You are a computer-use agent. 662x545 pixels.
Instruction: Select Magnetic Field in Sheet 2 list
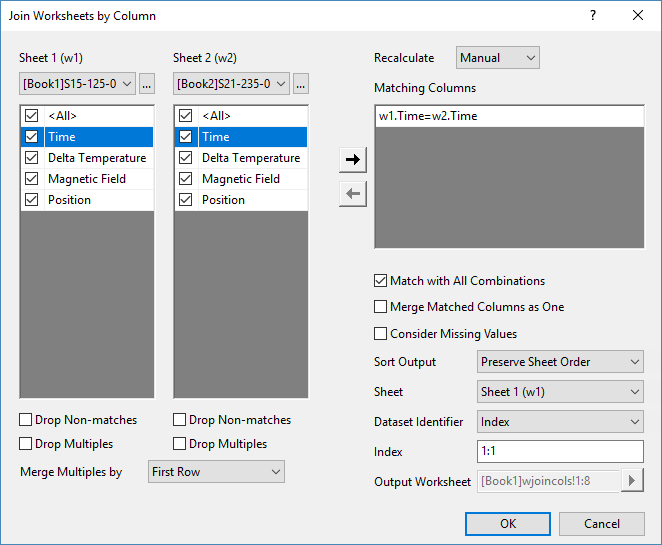click(x=240, y=179)
